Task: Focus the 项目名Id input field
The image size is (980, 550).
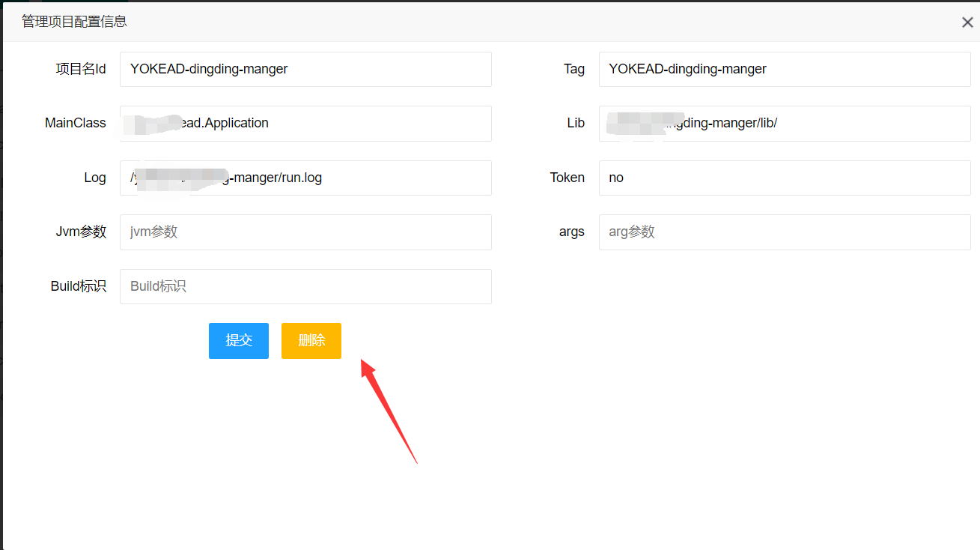Action: pyautogui.click(x=305, y=69)
